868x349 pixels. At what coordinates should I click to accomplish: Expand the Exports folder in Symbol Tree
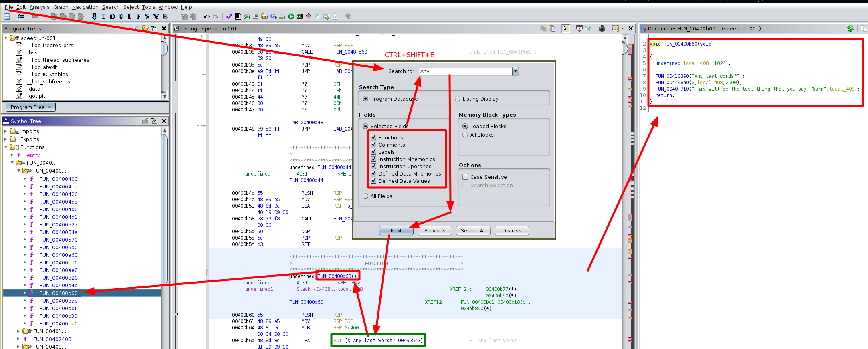[x=6, y=139]
